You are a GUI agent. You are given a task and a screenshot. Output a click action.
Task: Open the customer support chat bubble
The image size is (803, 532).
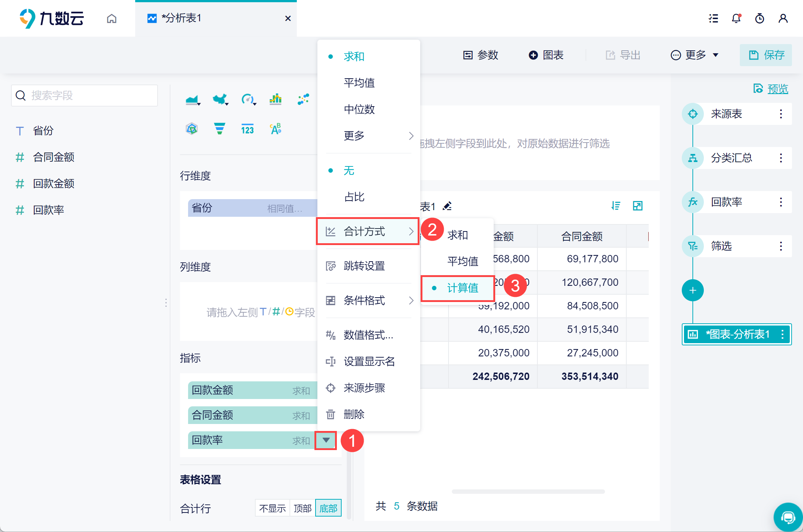click(788, 517)
